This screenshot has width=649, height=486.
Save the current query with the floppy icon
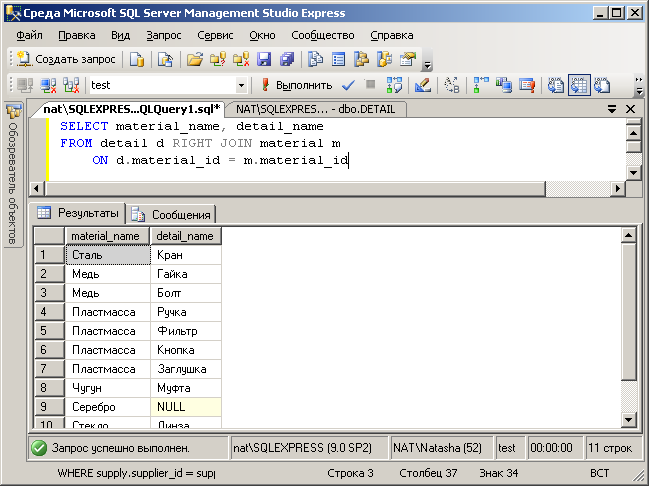[264, 60]
